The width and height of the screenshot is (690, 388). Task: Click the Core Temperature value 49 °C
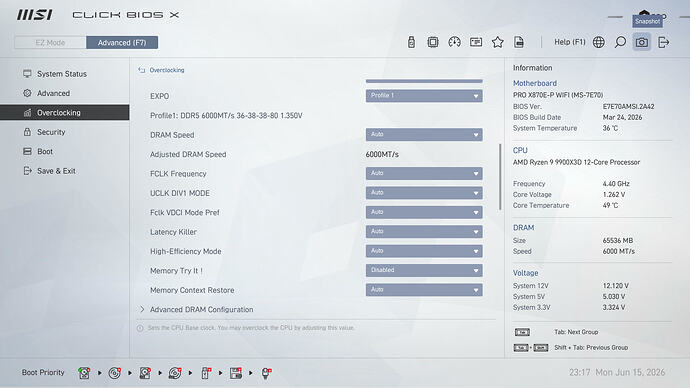click(610, 205)
